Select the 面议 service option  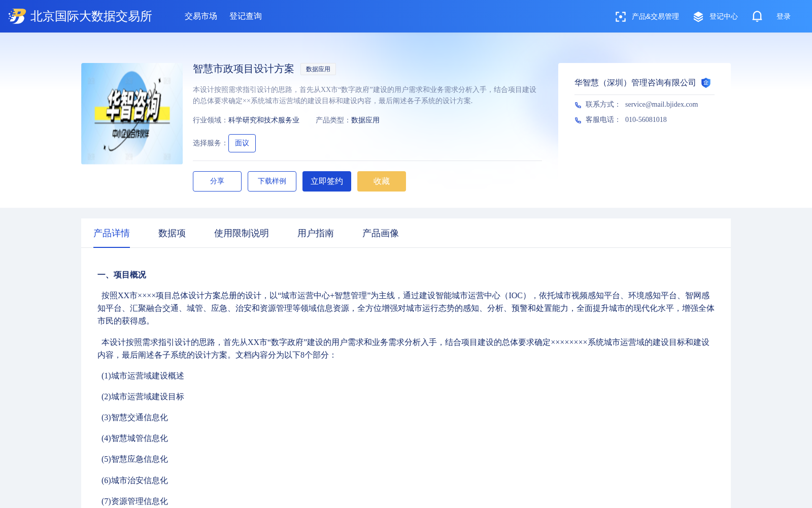(242, 143)
